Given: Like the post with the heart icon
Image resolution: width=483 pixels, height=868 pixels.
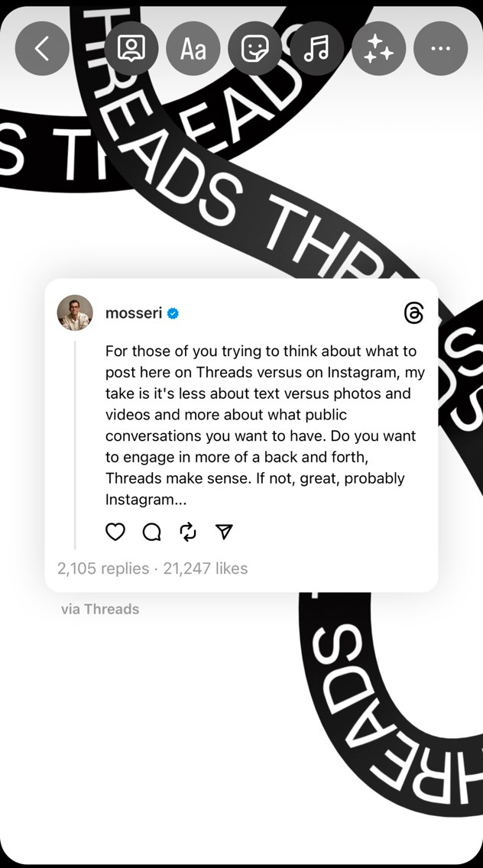Looking at the screenshot, I should tap(115, 532).
